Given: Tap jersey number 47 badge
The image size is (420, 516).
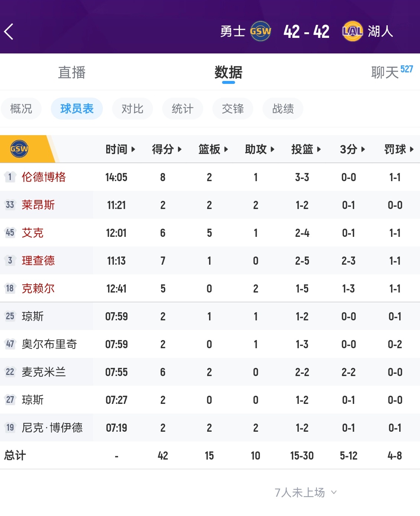Looking at the screenshot, I should (10, 344).
